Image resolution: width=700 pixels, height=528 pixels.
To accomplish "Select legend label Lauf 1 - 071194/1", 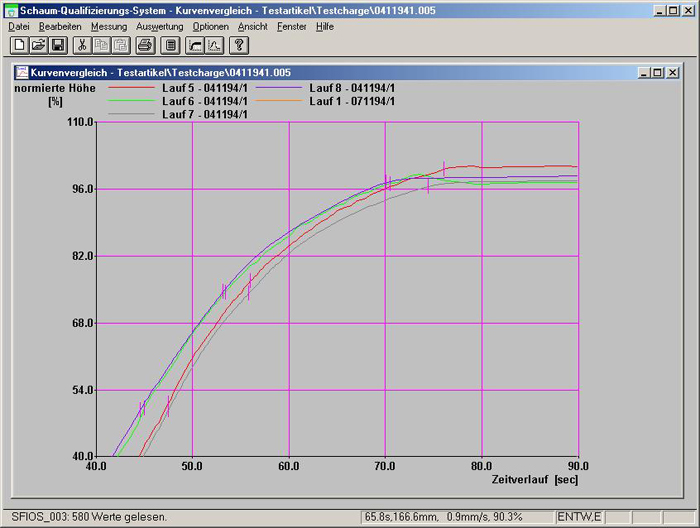I will (x=352, y=101).
